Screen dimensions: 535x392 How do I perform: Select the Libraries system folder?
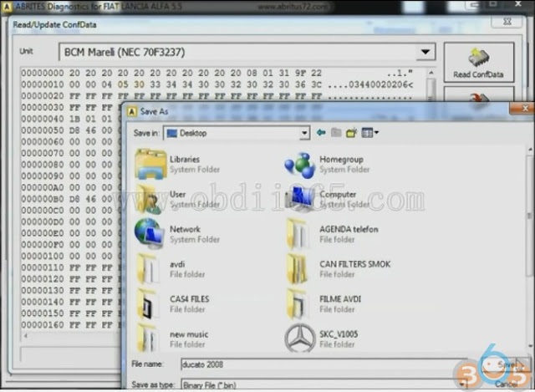pos(177,164)
